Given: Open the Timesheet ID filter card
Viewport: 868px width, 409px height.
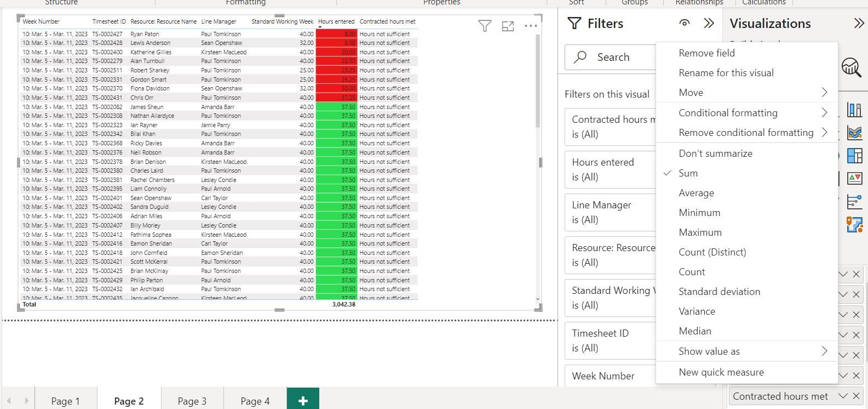Looking at the screenshot, I should tap(610, 340).
